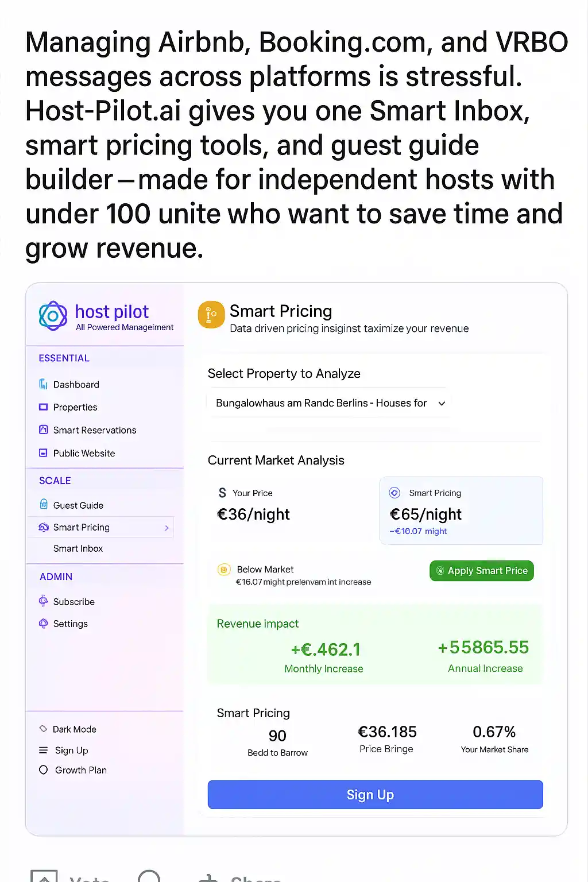Toggle Dark Mode in the sidebar

point(43,729)
